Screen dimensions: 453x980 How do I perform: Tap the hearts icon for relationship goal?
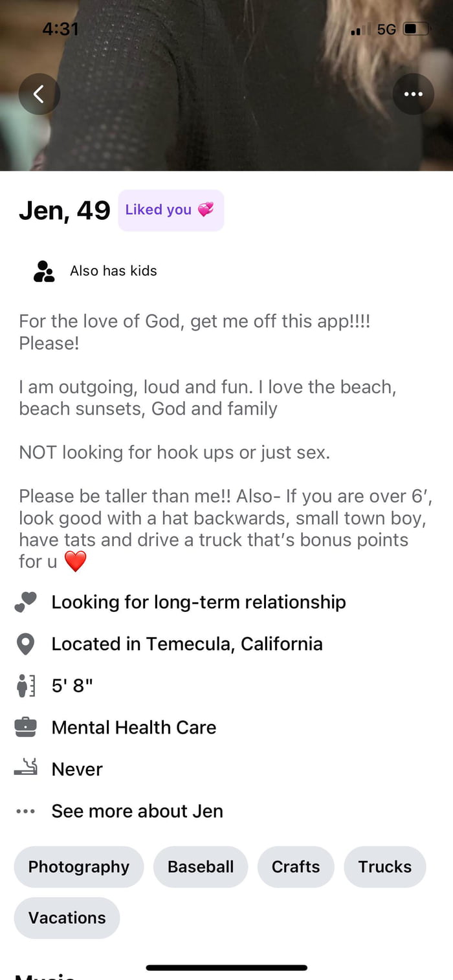click(x=25, y=602)
